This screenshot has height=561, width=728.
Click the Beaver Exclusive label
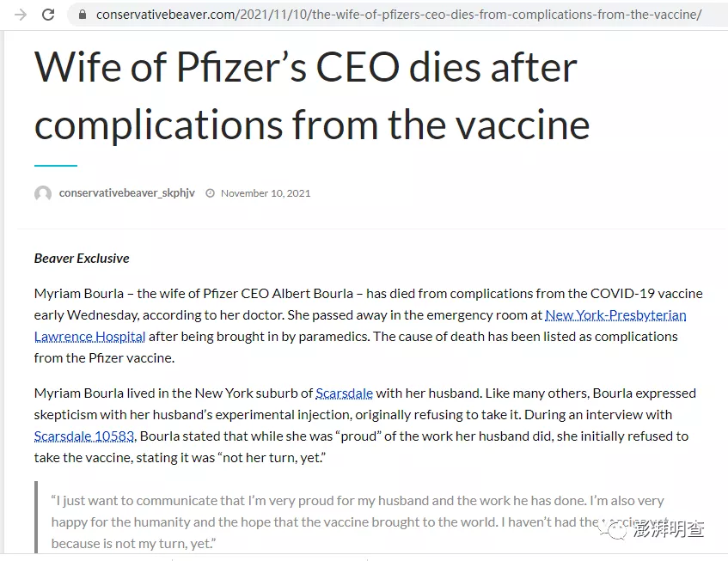[x=82, y=258]
